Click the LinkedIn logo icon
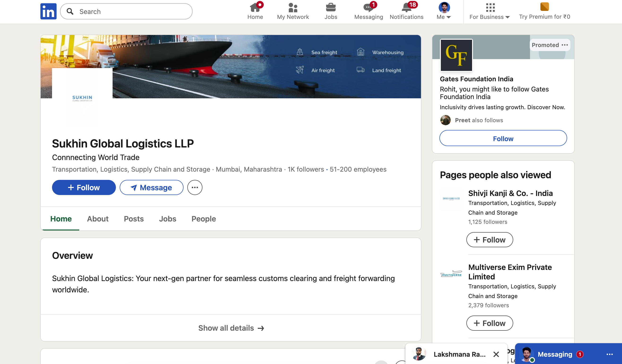This screenshot has width=622, height=364. (x=48, y=11)
